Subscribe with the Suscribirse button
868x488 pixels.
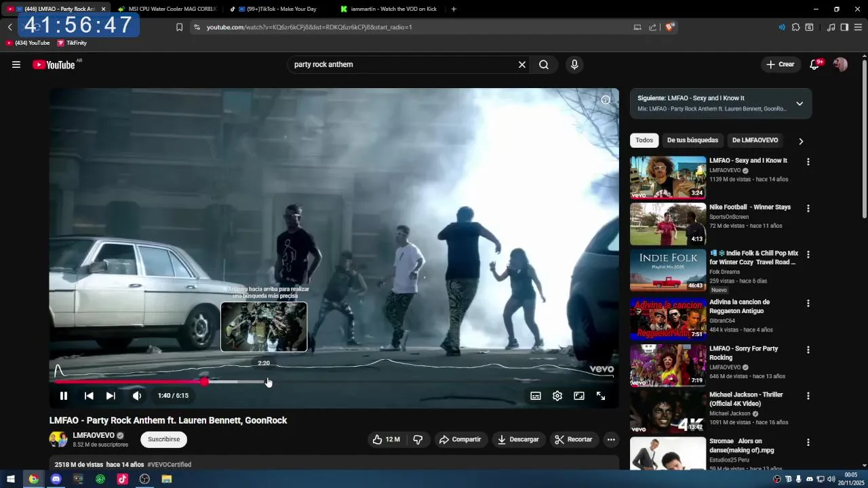(x=164, y=439)
